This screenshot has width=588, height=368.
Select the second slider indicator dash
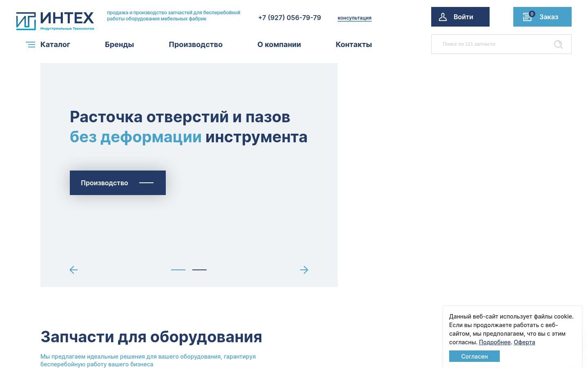point(199,270)
